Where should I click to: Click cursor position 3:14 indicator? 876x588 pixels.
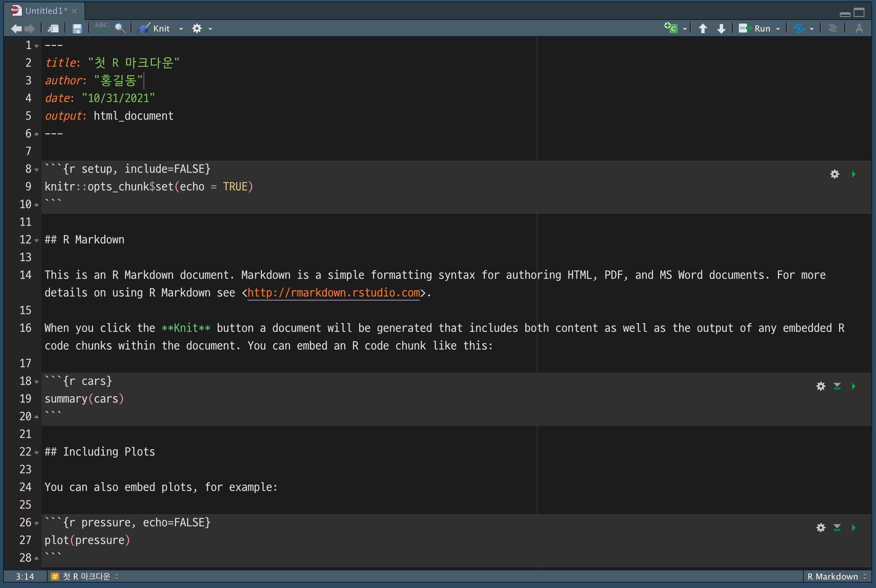pyautogui.click(x=25, y=576)
